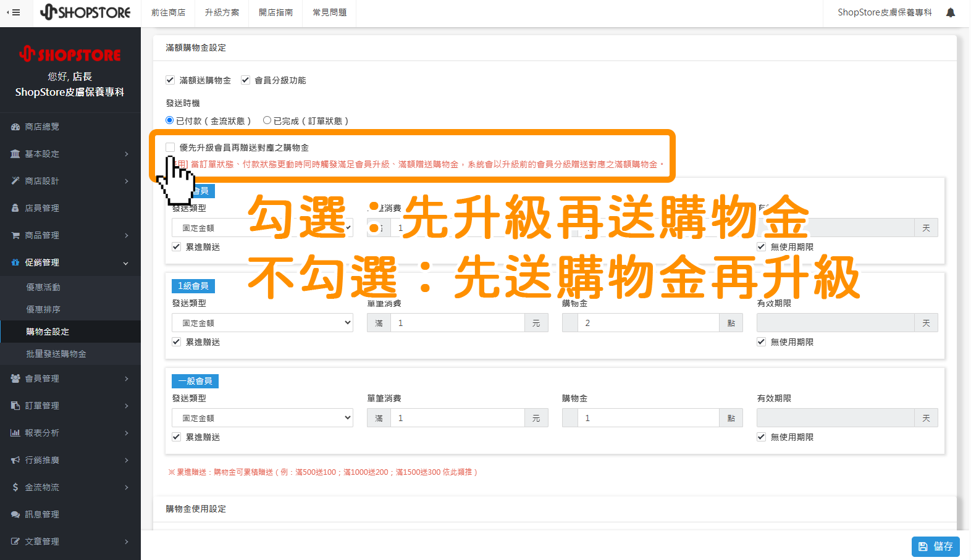Click the 報表分析 bar chart icon

coord(15,433)
